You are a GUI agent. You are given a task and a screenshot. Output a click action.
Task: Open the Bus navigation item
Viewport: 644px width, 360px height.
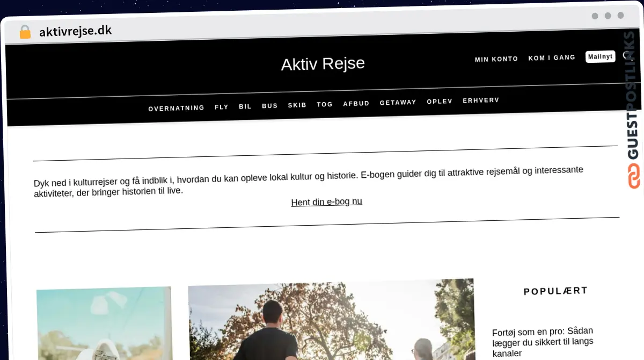[x=270, y=106]
